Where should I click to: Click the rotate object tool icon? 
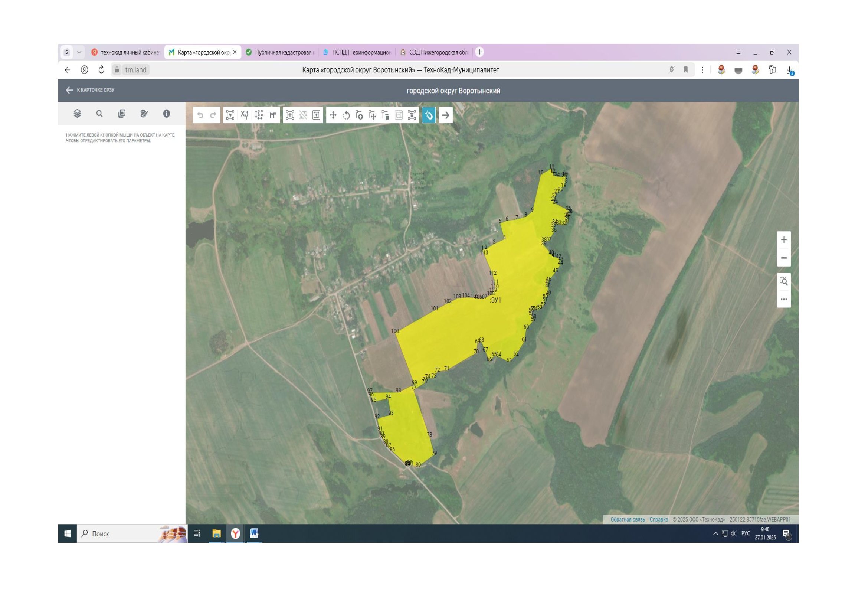pyautogui.click(x=346, y=115)
